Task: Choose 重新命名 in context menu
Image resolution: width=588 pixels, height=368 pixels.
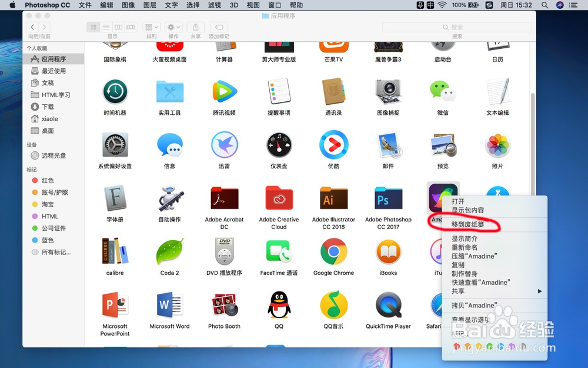Action: tap(465, 247)
